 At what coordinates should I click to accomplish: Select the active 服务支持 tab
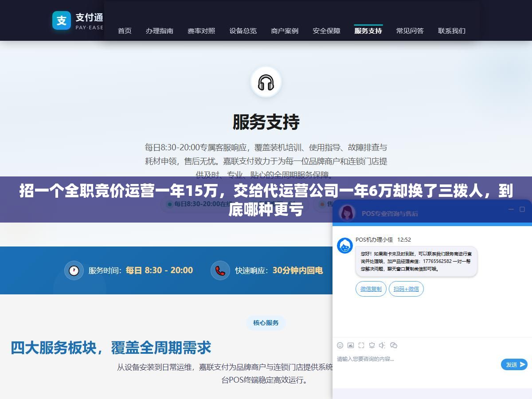(x=368, y=31)
